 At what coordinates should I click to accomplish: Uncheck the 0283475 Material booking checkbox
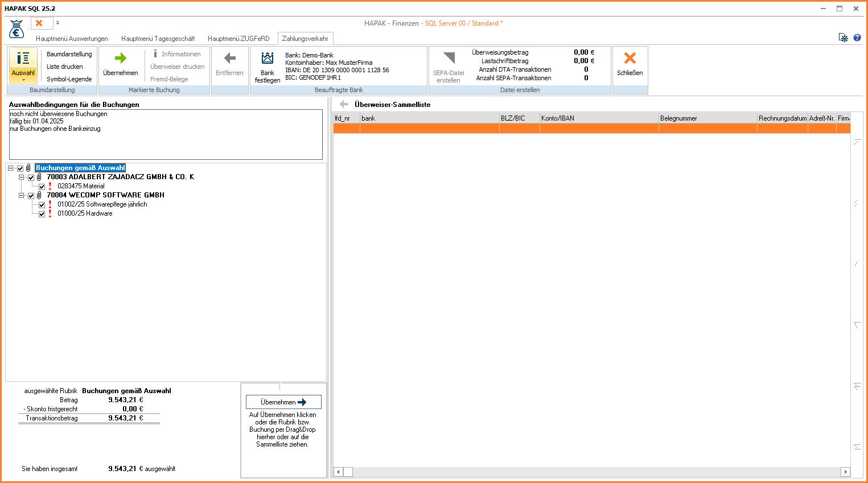coord(42,187)
